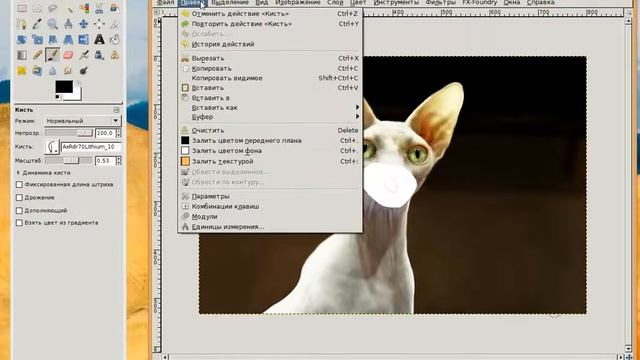640x360 pixels.
Task: Open 'История действий' menu entry
Action: pos(270,44)
